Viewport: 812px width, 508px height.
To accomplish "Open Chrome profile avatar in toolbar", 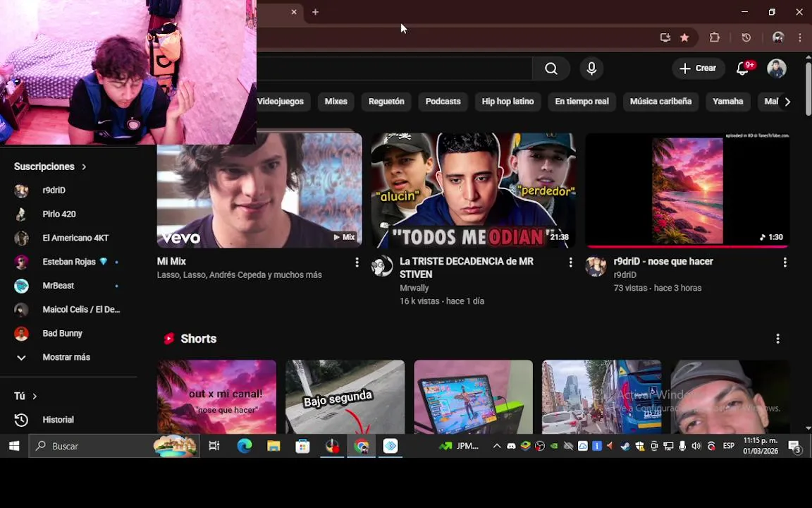I will pos(778,37).
